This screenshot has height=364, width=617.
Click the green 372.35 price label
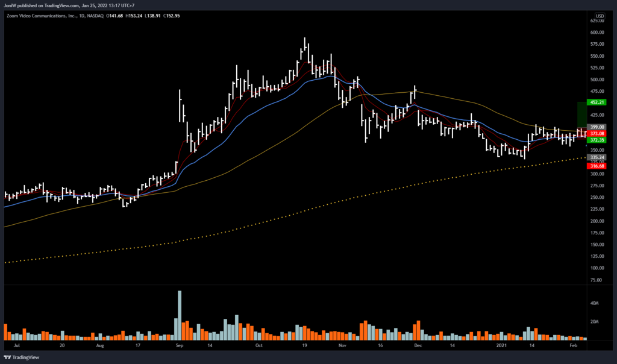[x=597, y=140]
